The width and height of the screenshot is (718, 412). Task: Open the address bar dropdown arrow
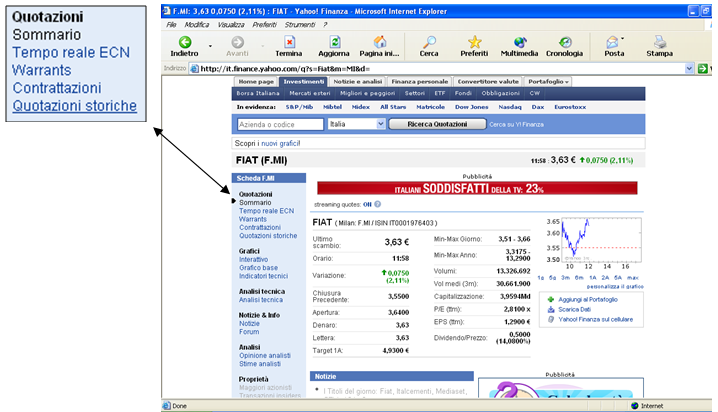(690, 68)
